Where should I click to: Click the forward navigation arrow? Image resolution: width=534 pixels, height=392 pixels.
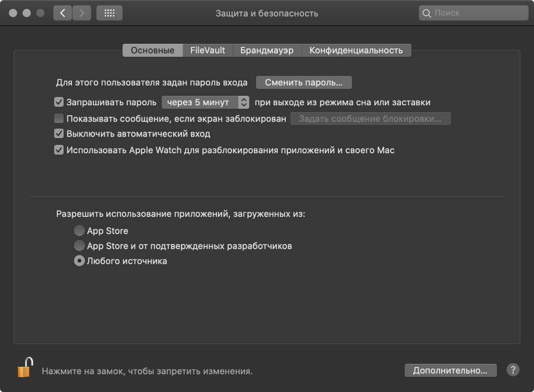[x=81, y=13]
